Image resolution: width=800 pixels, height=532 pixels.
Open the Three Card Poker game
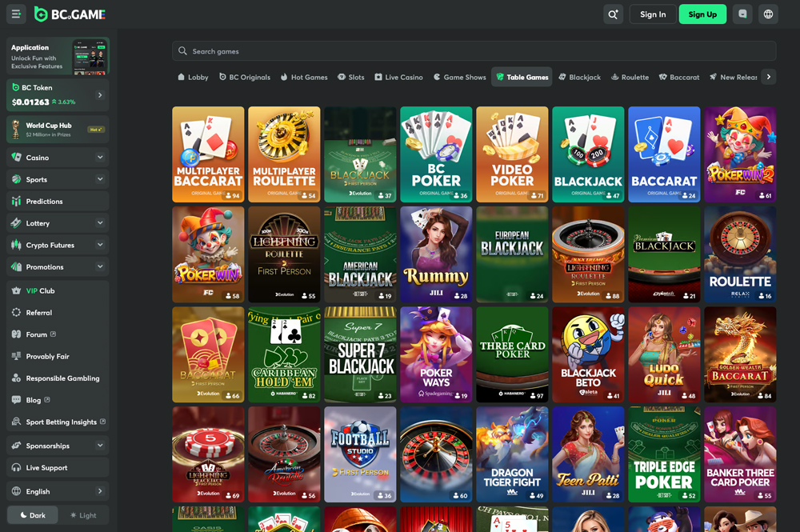(512, 354)
